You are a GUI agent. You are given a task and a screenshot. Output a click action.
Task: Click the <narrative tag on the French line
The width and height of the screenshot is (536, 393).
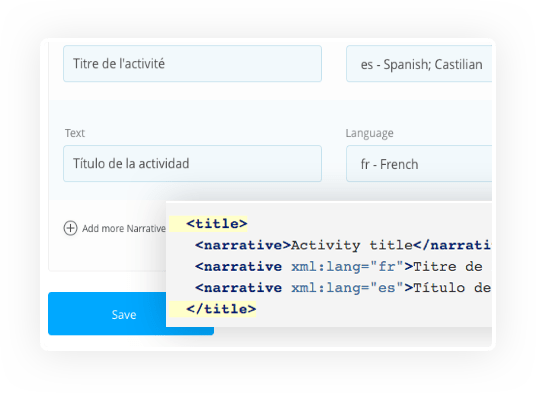pyautogui.click(x=239, y=267)
